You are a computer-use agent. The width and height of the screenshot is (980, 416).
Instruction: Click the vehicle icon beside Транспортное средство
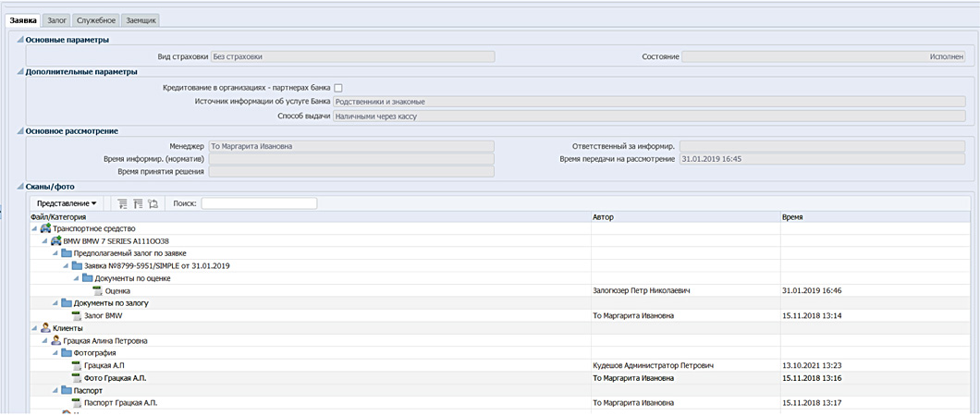click(x=46, y=228)
